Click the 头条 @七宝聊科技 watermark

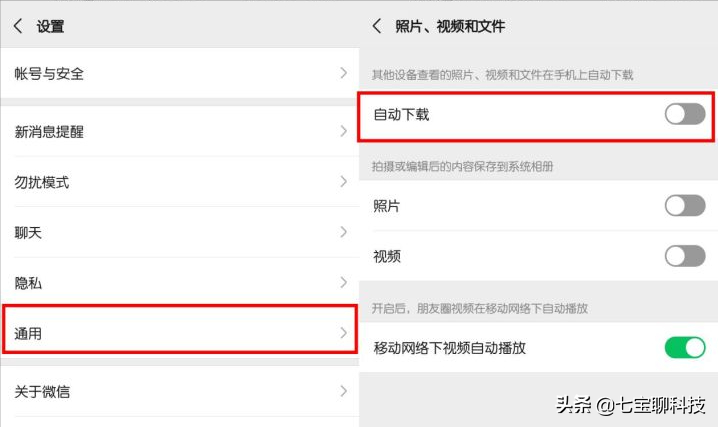631,406
